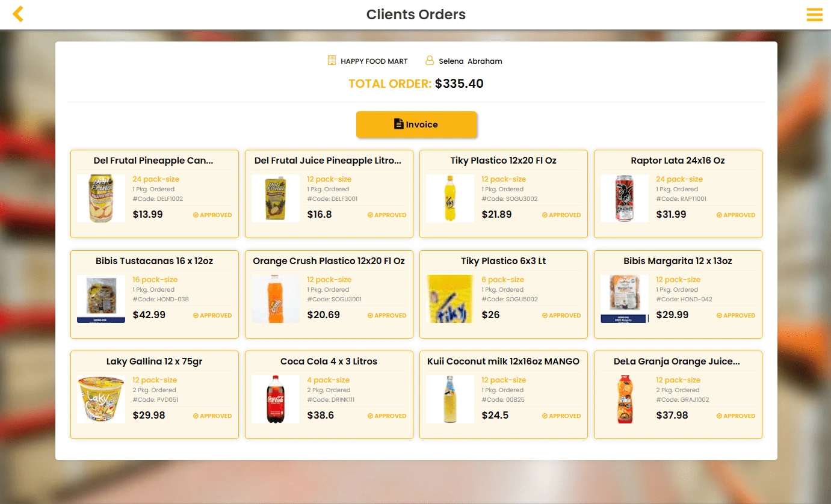Click the total order amount $335.40
The image size is (831, 504).
tap(460, 84)
